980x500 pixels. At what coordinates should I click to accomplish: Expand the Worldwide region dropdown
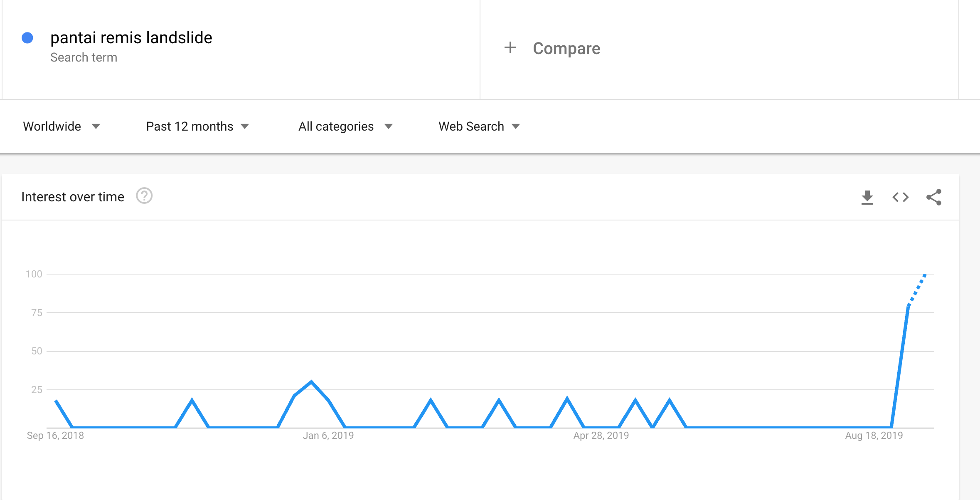[62, 126]
